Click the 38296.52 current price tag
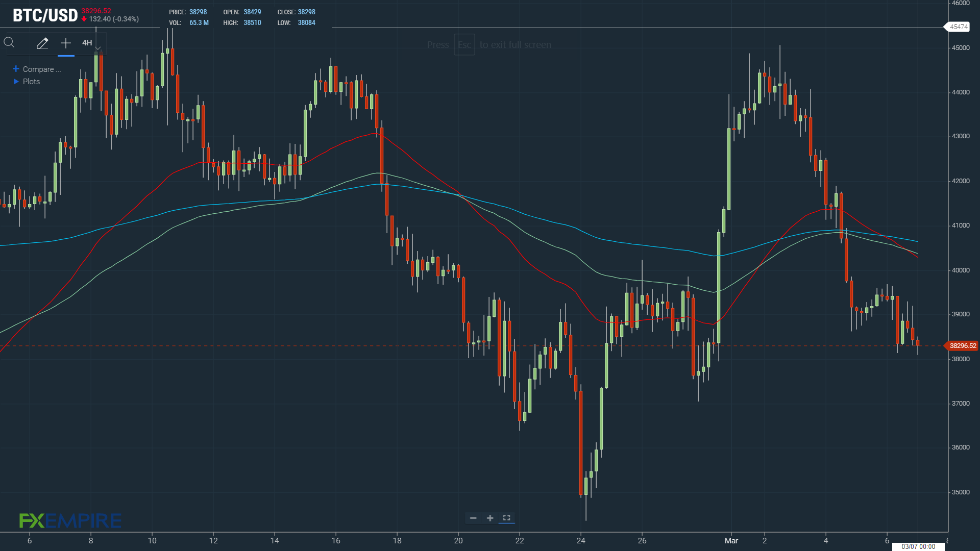980x551 pixels. [962, 346]
